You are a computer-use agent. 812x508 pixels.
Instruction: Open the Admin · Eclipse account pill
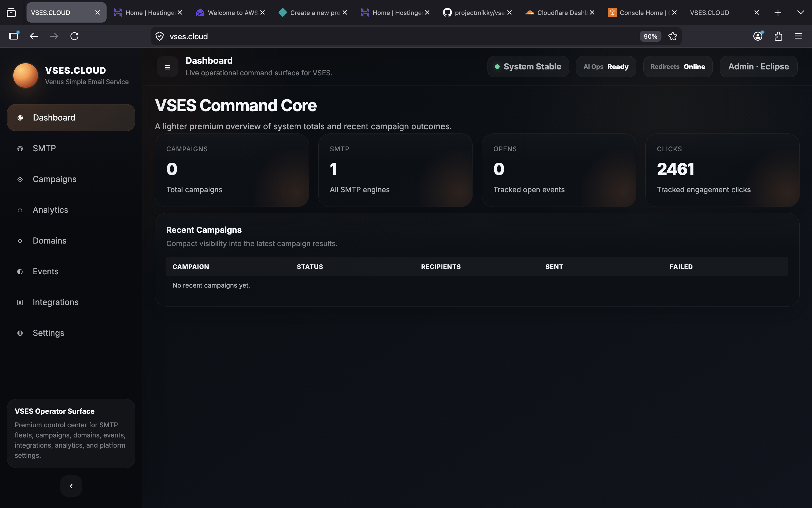(x=758, y=67)
